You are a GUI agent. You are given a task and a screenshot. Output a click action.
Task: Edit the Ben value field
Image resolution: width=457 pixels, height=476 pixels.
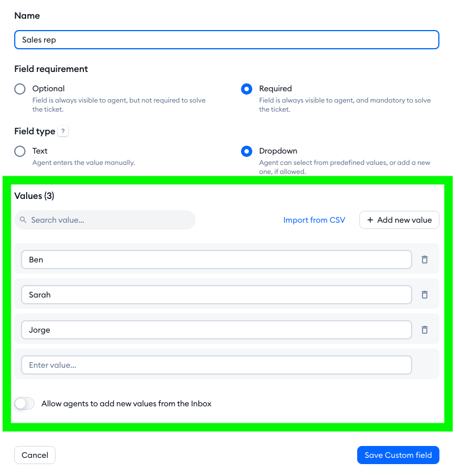click(x=216, y=260)
